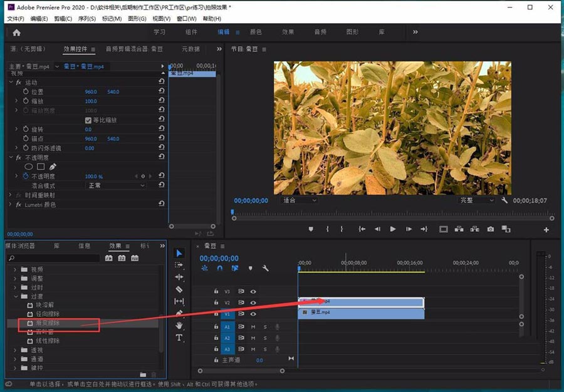Reset Lumetri Color effect
This screenshot has height=392, width=564.
tap(162, 204)
